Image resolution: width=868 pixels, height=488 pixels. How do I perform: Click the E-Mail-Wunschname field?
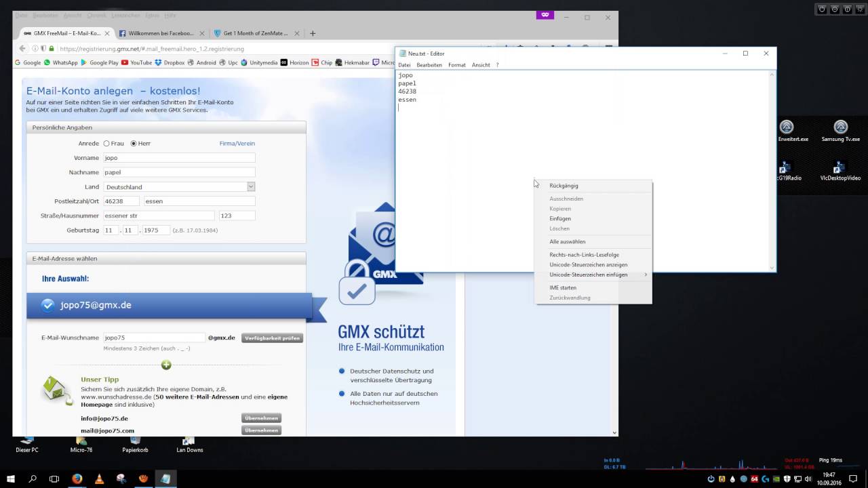click(x=153, y=338)
